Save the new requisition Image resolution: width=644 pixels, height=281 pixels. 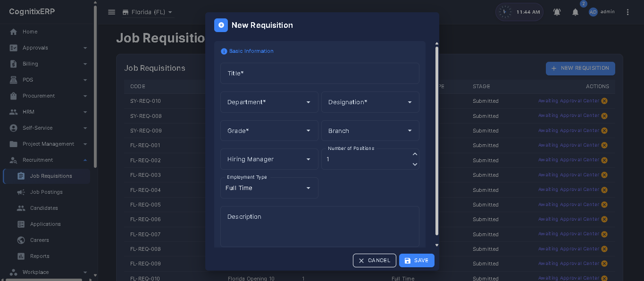pos(417,260)
